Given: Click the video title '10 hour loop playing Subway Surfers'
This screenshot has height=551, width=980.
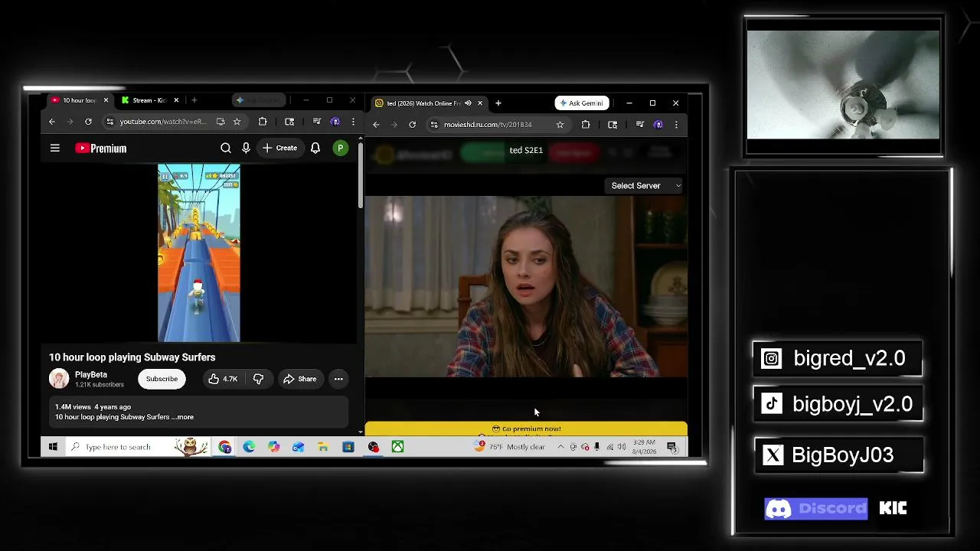Looking at the screenshot, I should tap(132, 357).
